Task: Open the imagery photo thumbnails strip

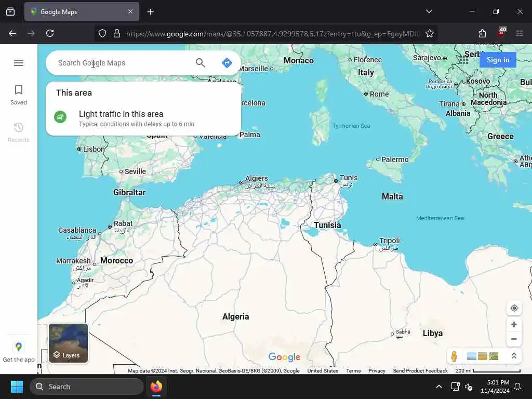Action: coord(483,356)
